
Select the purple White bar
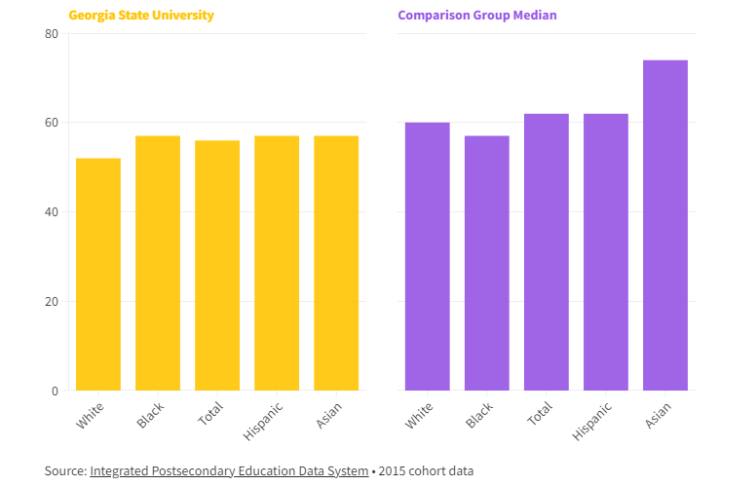[427, 256]
